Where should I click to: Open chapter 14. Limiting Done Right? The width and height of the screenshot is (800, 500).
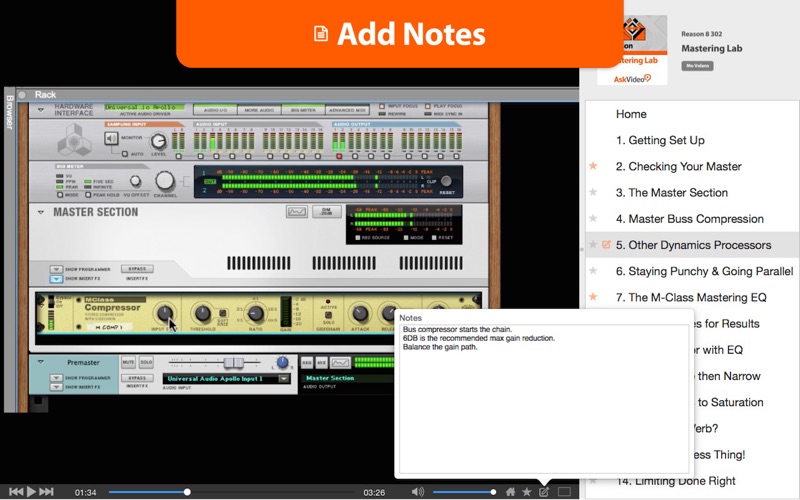676,481
